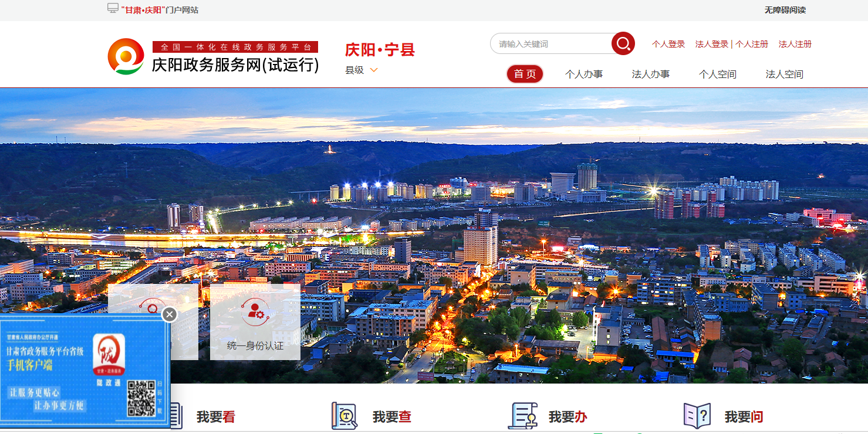
Task: Click the Qingyang service site logo
Action: [x=126, y=56]
